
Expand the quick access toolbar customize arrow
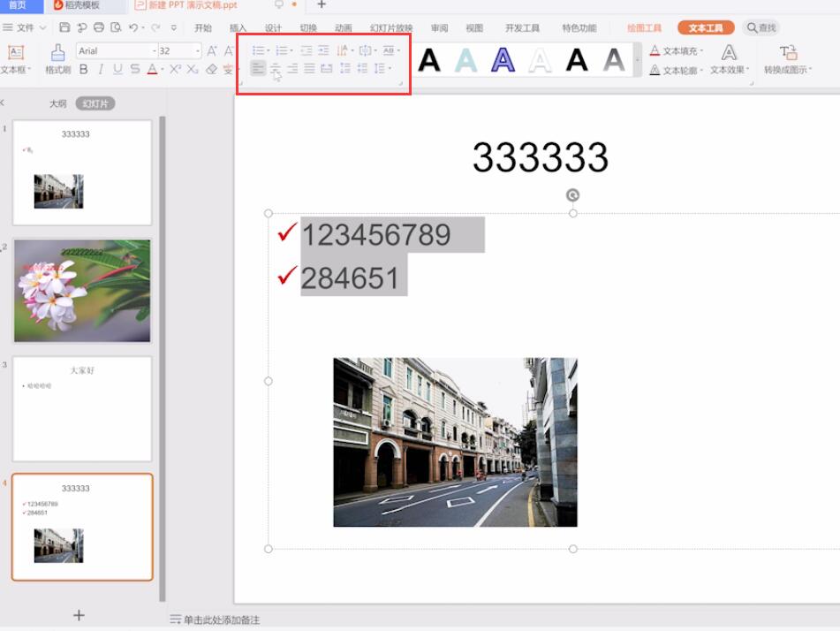[174, 27]
